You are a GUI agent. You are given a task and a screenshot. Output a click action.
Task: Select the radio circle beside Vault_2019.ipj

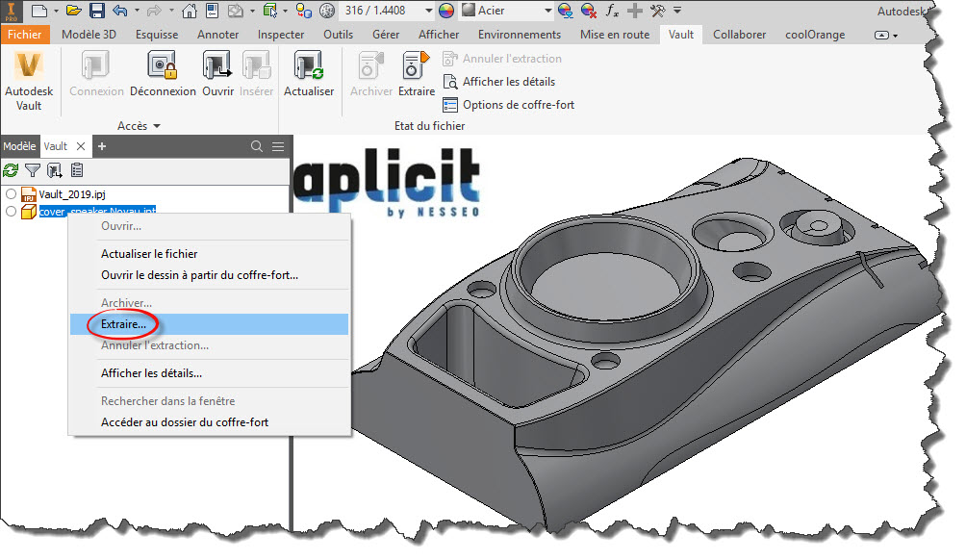pyautogui.click(x=11, y=194)
